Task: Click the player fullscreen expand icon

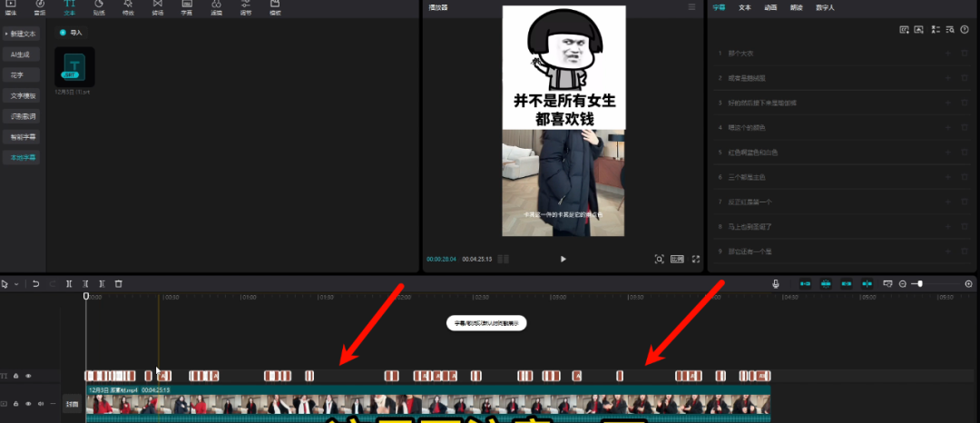Action: pos(696,259)
